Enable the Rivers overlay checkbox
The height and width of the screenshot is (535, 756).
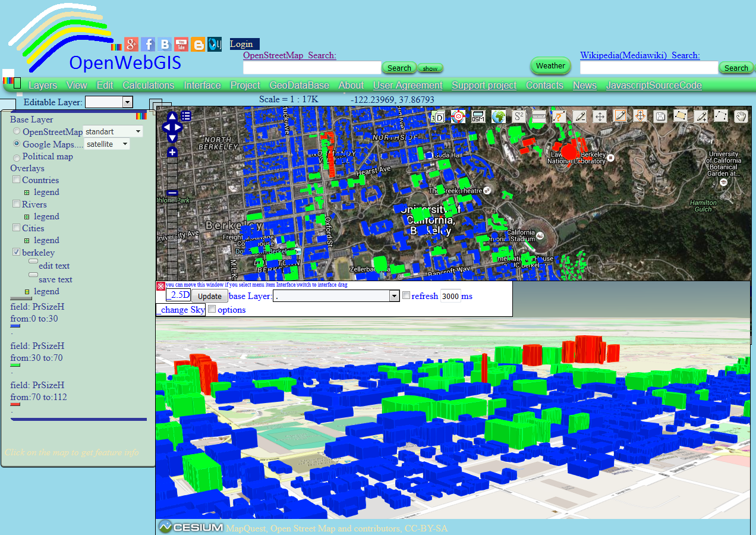click(x=17, y=204)
